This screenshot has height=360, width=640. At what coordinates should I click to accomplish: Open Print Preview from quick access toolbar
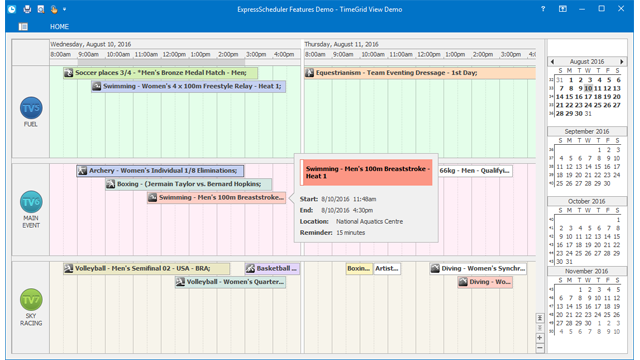tap(41, 9)
